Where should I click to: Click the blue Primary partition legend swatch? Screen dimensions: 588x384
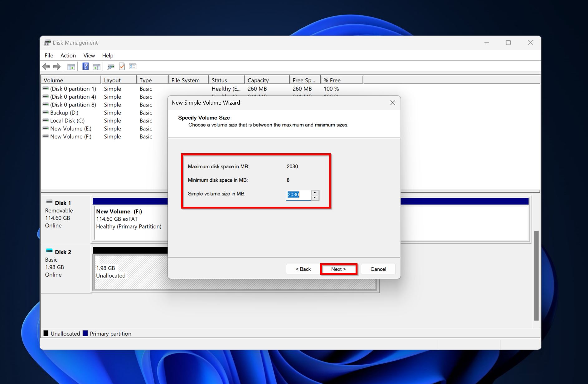point(85,333)
